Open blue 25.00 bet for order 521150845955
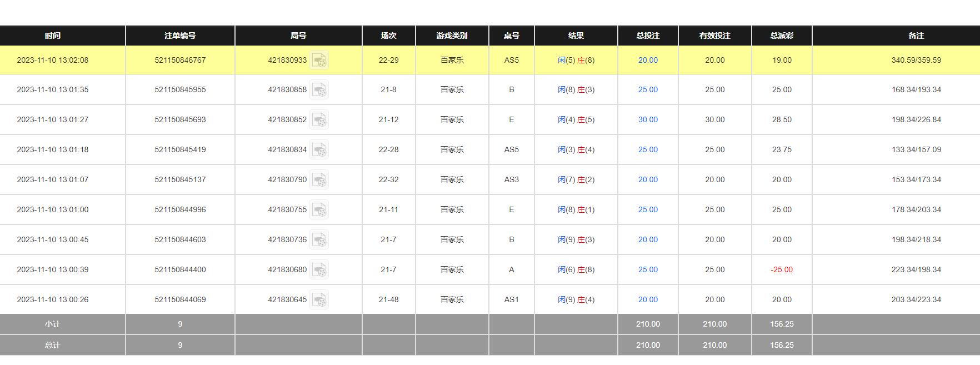Viewport: 980px width, 365px height. tap(648, 90)
